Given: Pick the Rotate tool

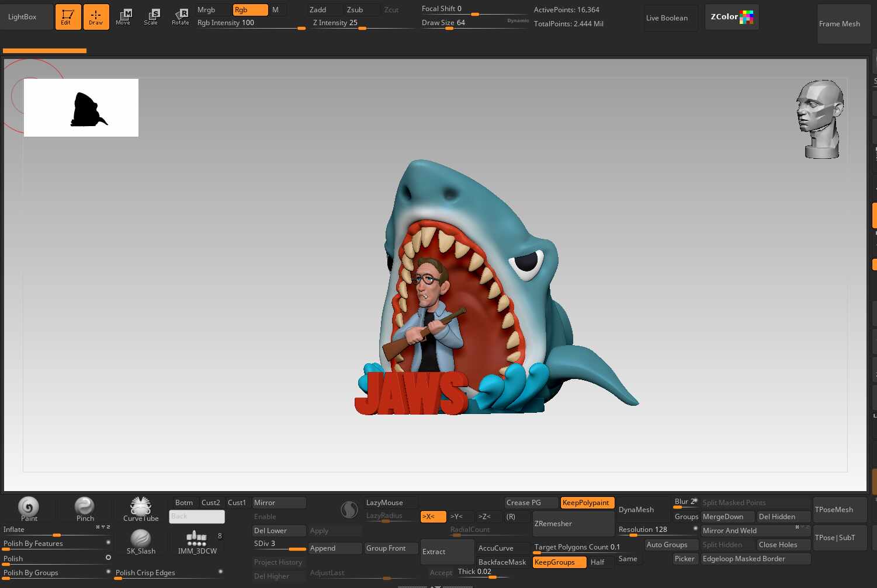Looking at the screenshot, I should coord(181,17).
